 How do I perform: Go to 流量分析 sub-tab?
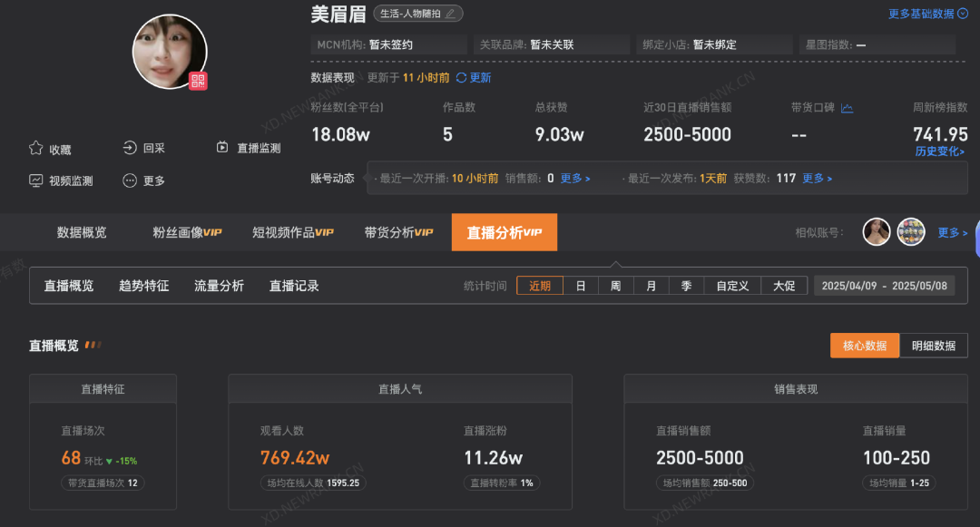[219, 286]
